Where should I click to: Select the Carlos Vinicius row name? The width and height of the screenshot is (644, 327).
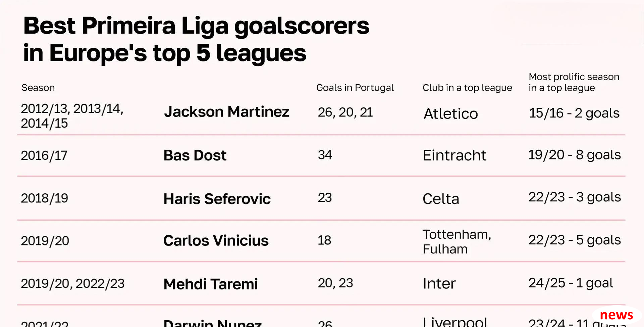216,241
